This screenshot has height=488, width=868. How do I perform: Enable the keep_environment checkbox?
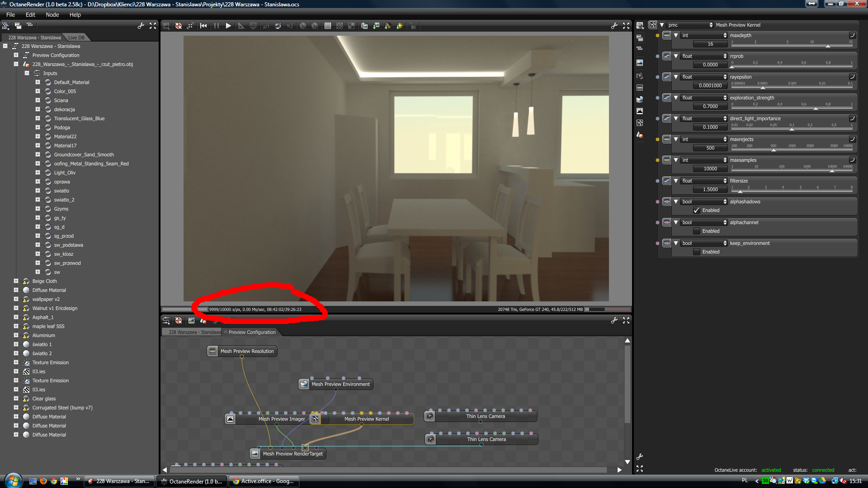(x=697, y=252)
